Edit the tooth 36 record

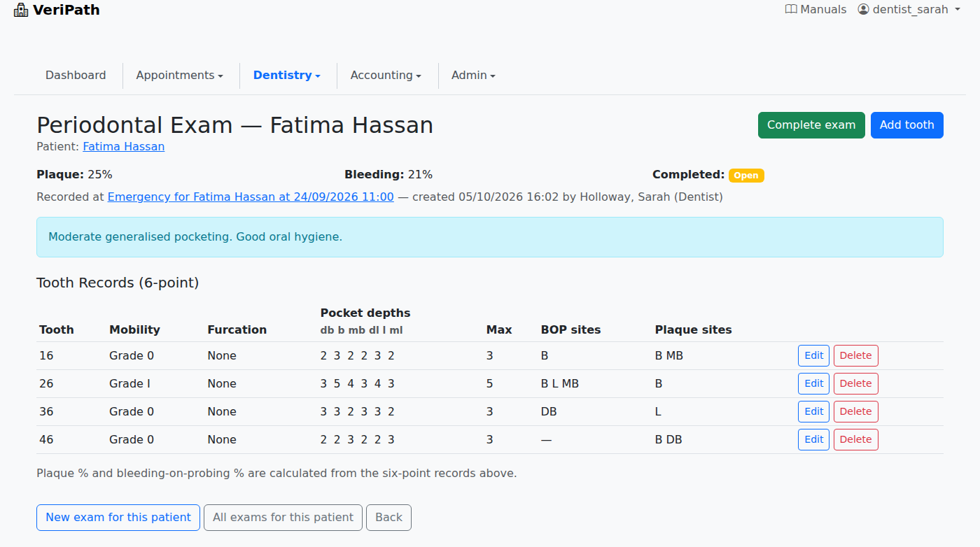[814, 411]
